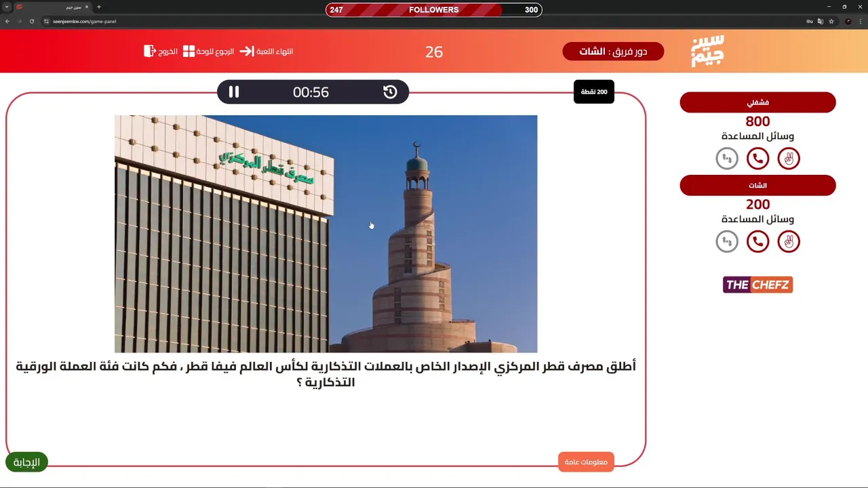Open the Chrome profile avatar

pos(848,21)
